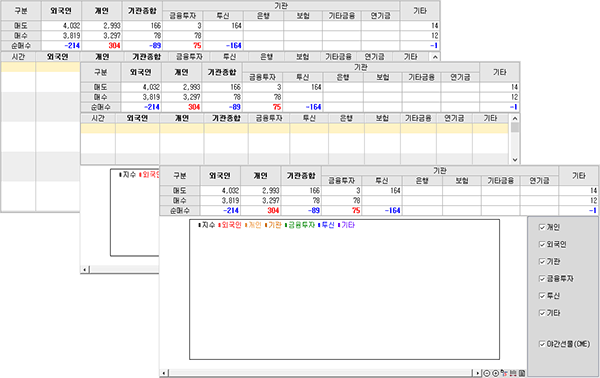
Task: Click the chart zoom-out minus circle icon
Action: (487, 373)
